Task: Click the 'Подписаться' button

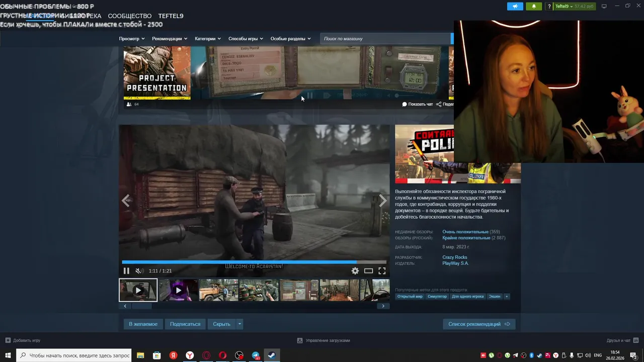Action: click(x=185, y=324)
